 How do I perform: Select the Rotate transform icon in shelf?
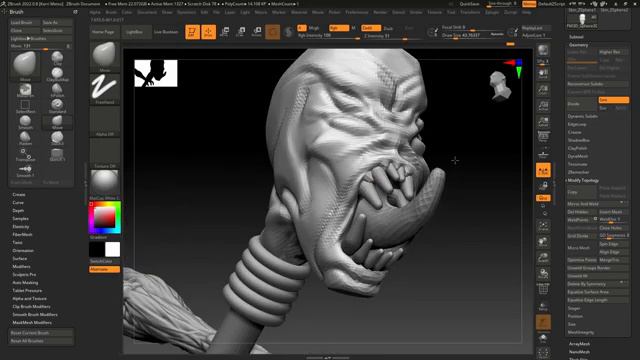point(257,32)
